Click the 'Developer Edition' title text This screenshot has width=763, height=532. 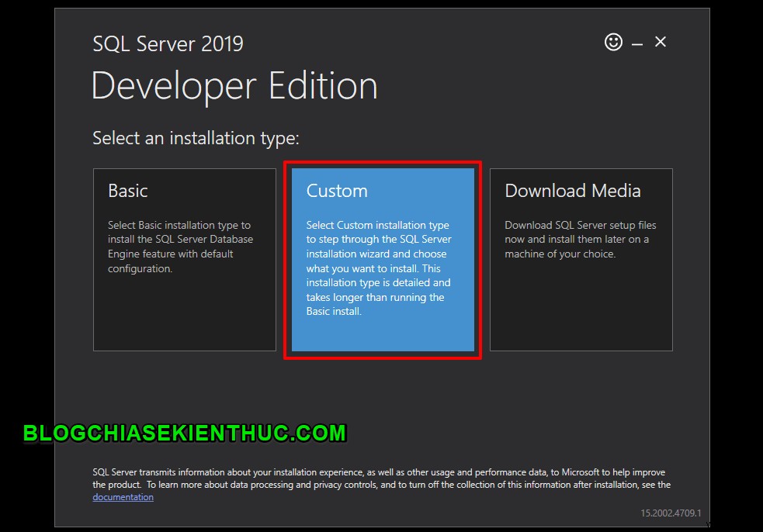tap(234, 85)
